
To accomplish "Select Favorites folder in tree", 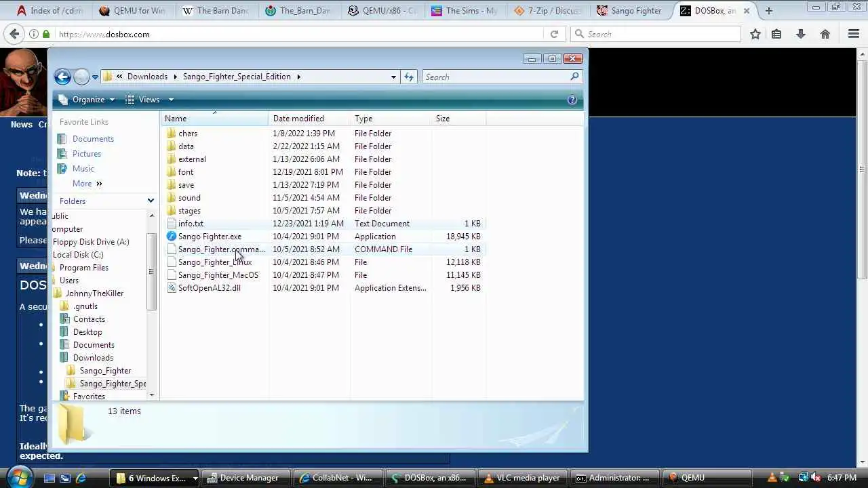I will pos(89,396).
